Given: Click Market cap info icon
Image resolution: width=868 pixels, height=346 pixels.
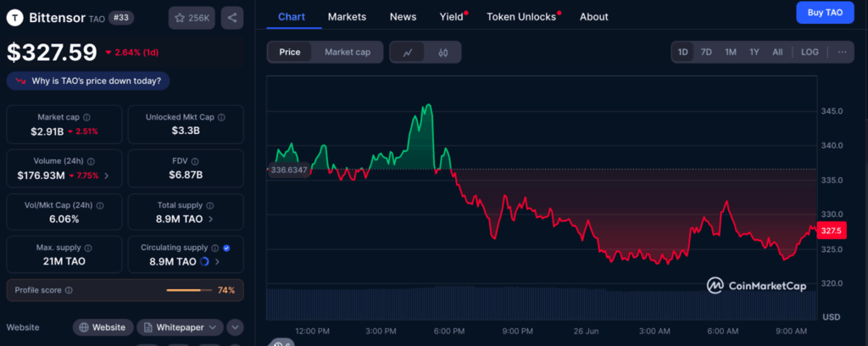Looking at the screenshot, I should pyautogui.click(x=87, y=117).
